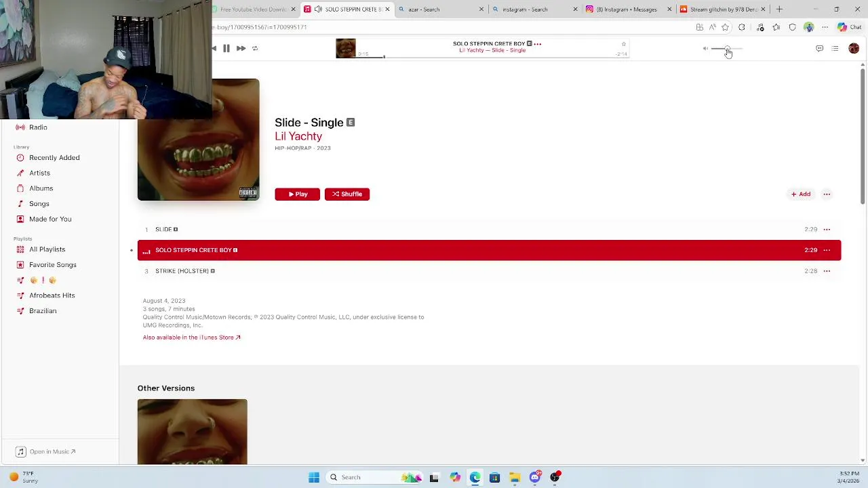Open the account profile avatar

pos(854,48)
